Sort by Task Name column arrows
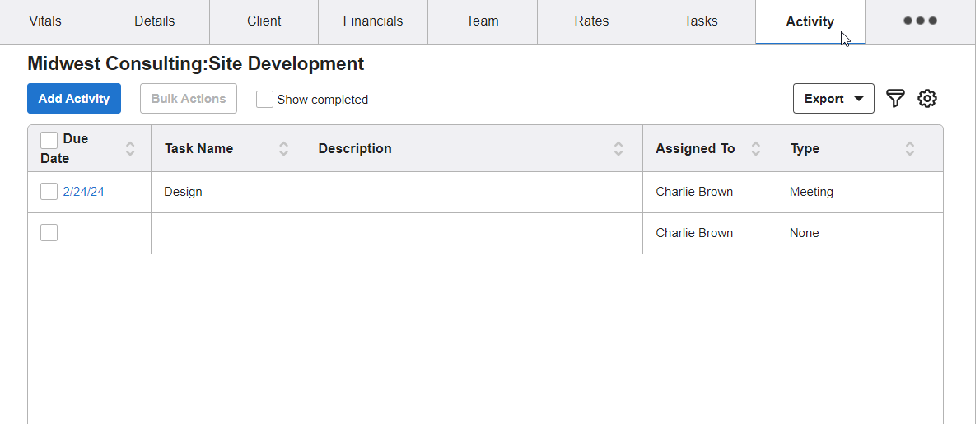 pyautogui.click(x=284, y=149)
